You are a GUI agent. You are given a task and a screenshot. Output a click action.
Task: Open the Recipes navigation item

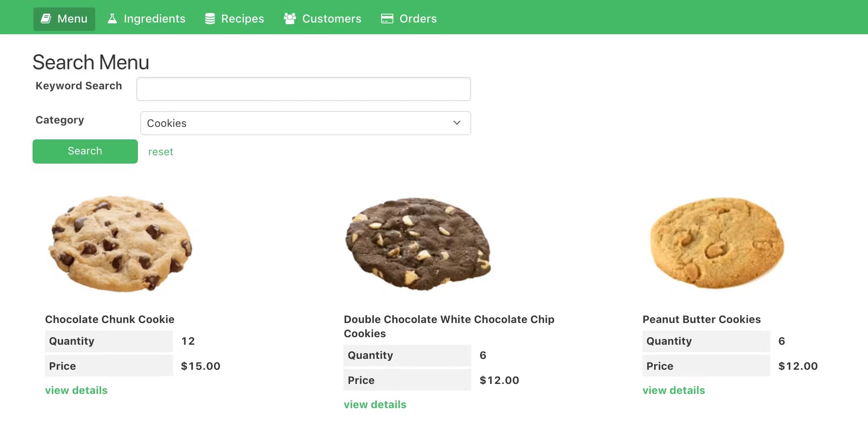242,19
